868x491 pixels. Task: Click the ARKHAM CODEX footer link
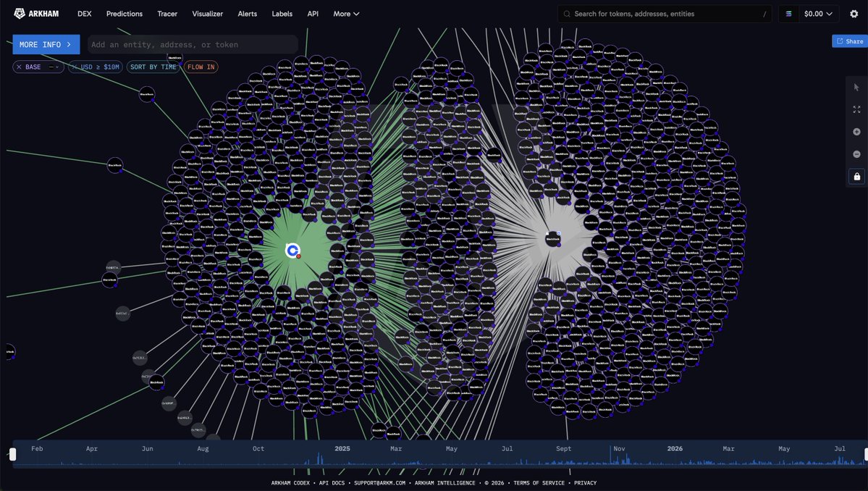tap(290, 483)
